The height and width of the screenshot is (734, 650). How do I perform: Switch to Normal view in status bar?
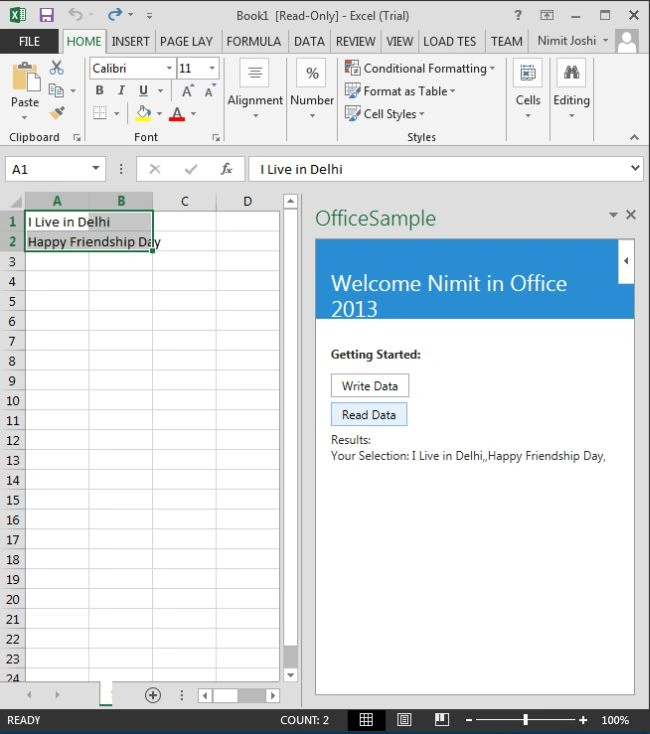[366, 719]
